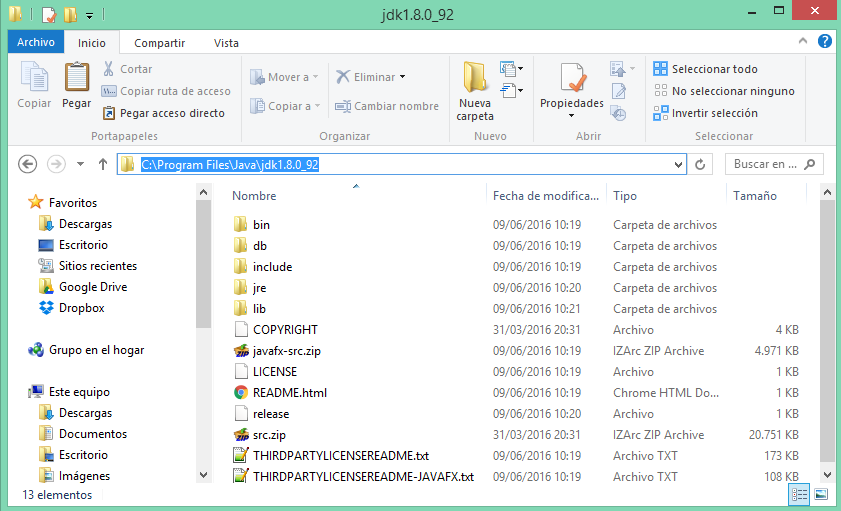Open the recent locations dropdown arrow
This screenshot has height=511, width=841.
[x=80, y=164]
